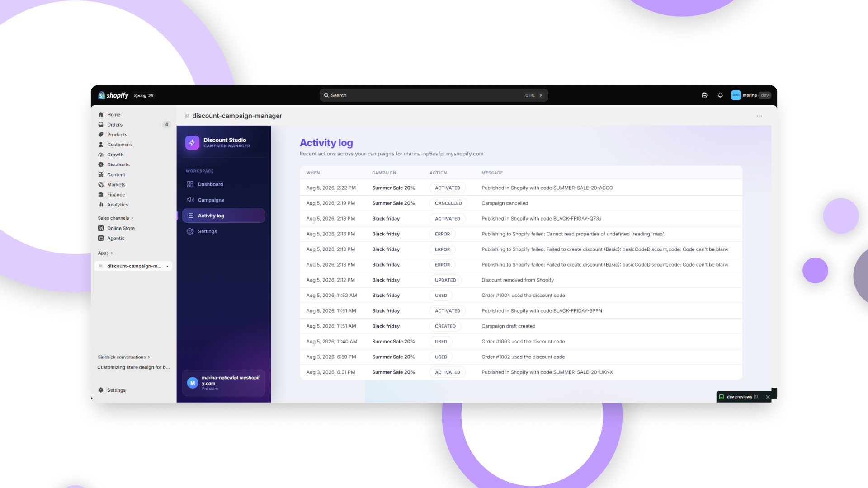Click ERROR badge in 2:18 PM row
868x488 pixels.
click(442, 234)
